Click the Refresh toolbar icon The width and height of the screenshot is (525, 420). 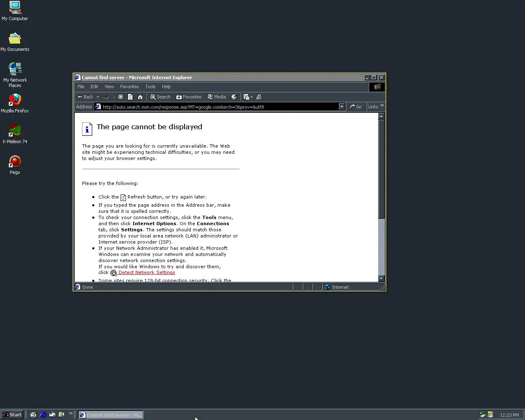[x=130, y=97]
